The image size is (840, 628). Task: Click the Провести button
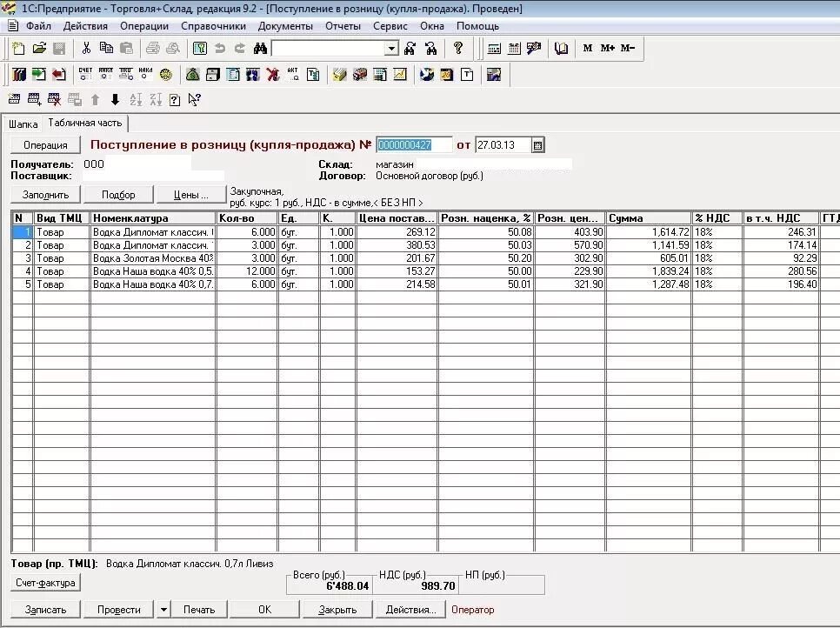coord(118,609)
